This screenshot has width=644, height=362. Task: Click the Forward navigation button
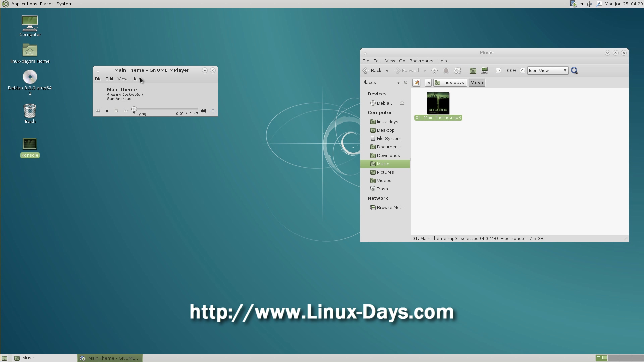click(x=407, y=71)
